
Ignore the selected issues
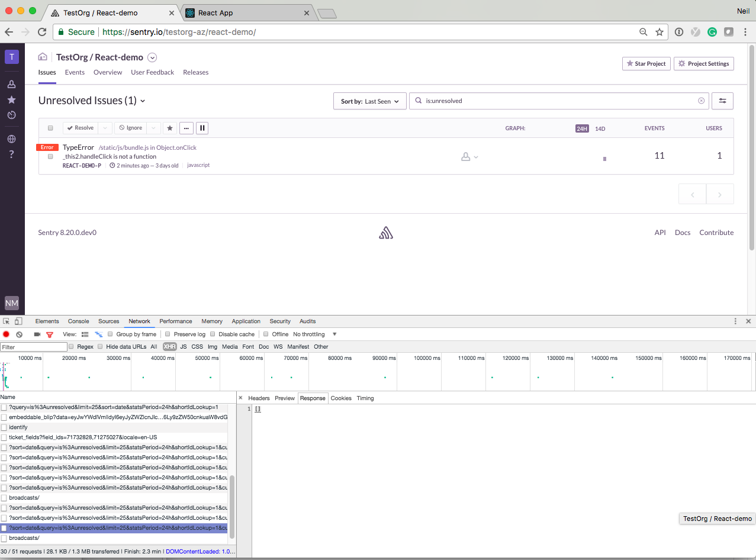[x=130, y=128]
